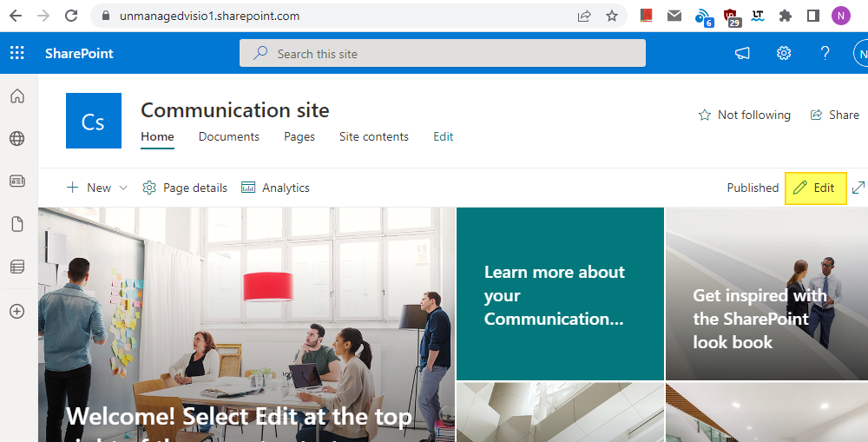Open the purple N profile avatar

point(840,16)
